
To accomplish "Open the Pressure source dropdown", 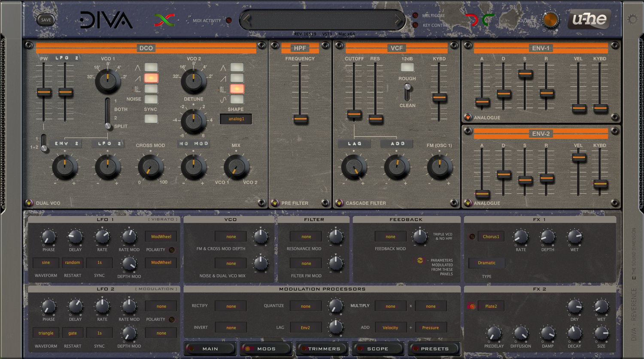I will click(x=431, y=328).
